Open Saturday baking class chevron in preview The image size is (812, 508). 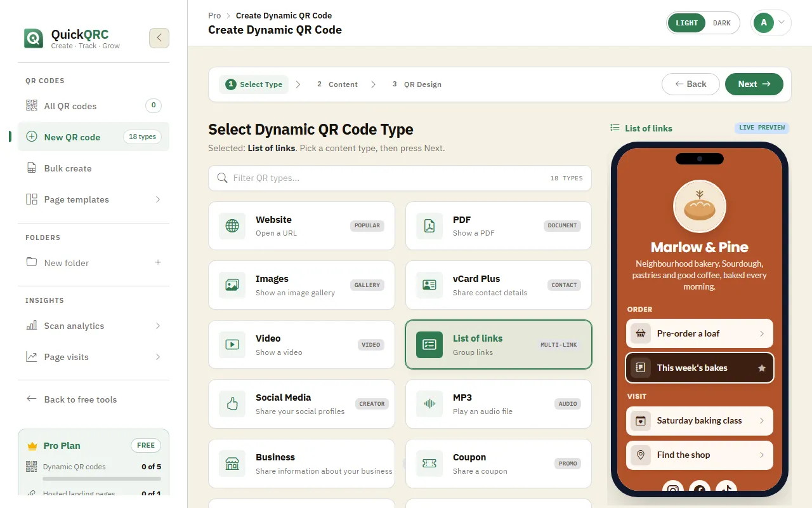point(762,420)
